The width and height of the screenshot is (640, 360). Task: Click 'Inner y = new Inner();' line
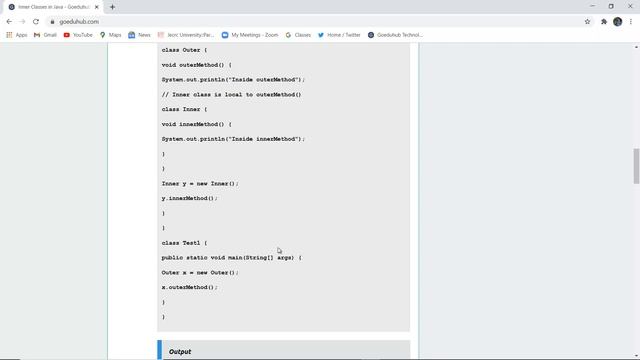(200, 184)
